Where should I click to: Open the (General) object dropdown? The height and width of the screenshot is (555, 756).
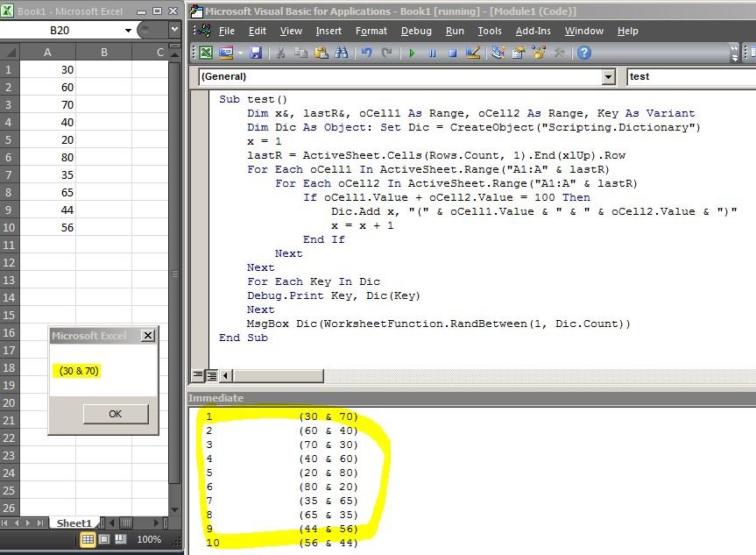coord(609,76)
